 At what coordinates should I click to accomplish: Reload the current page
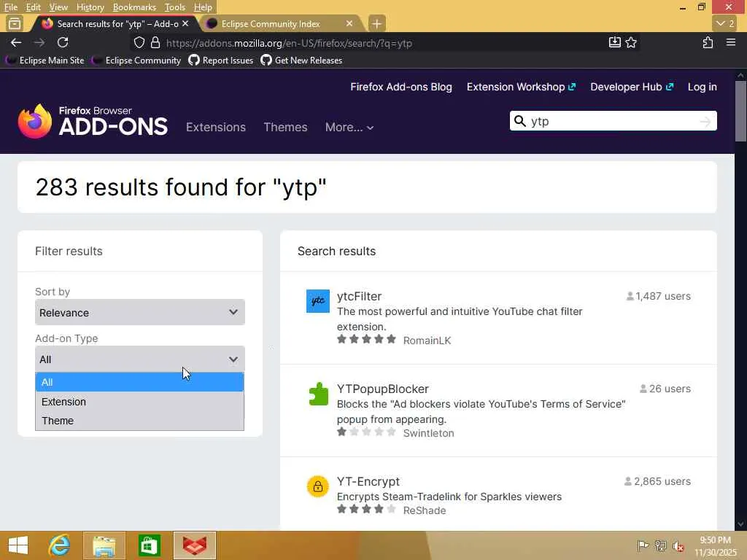pos(63,42)
